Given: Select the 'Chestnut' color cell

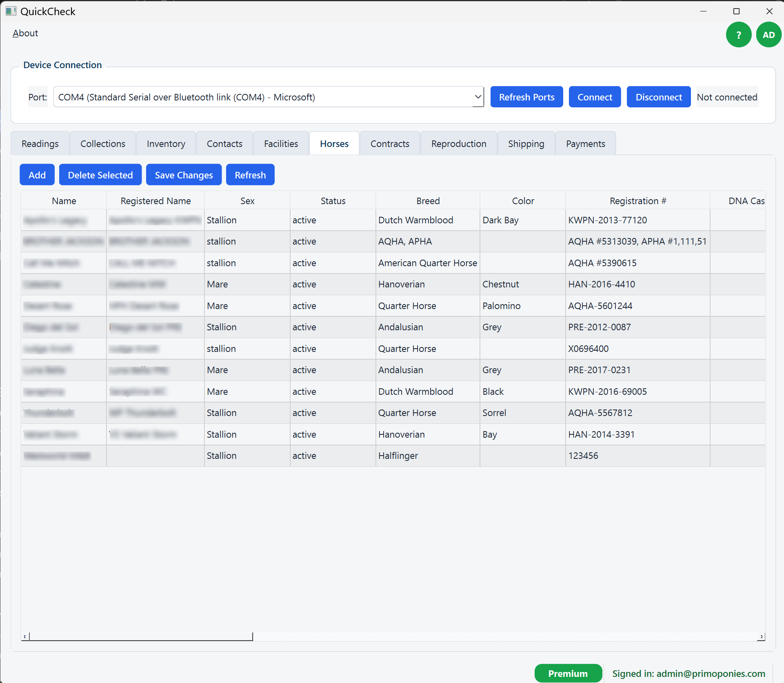Looking at the screenshot, I should click(x=523, y=284).
